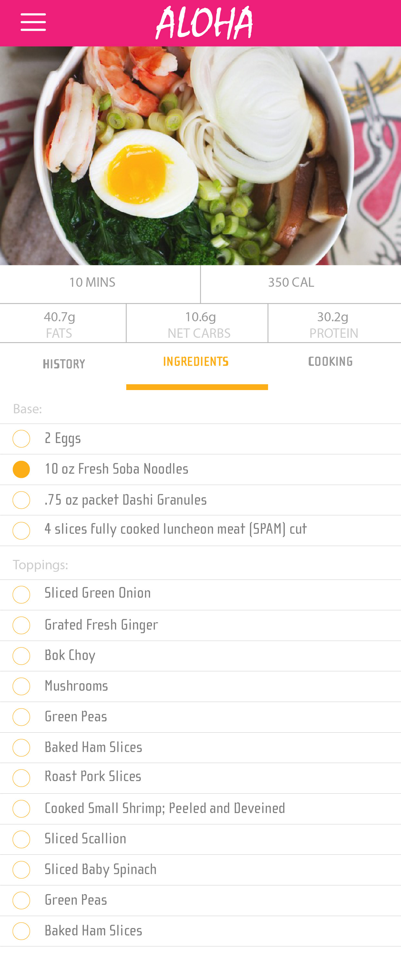Image resolution: width=401 pixels, height=980 pixels.
Task: Uncheck 10 oz Fresh Soba Noodles
Action: (x=21, y=469)
